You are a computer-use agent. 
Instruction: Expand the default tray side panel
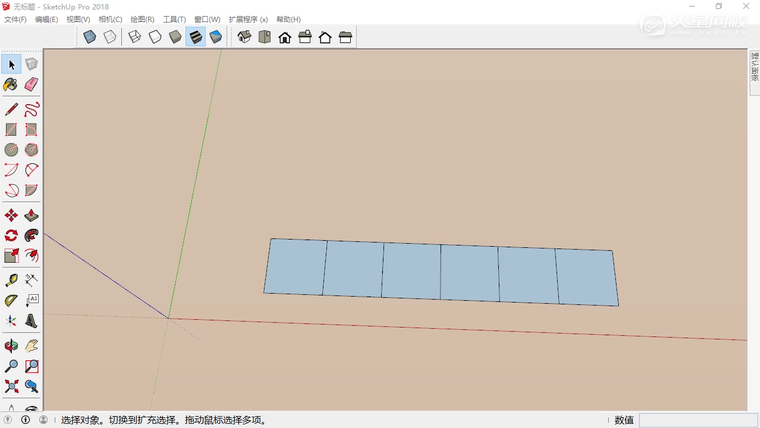click(x=754, y=74)
